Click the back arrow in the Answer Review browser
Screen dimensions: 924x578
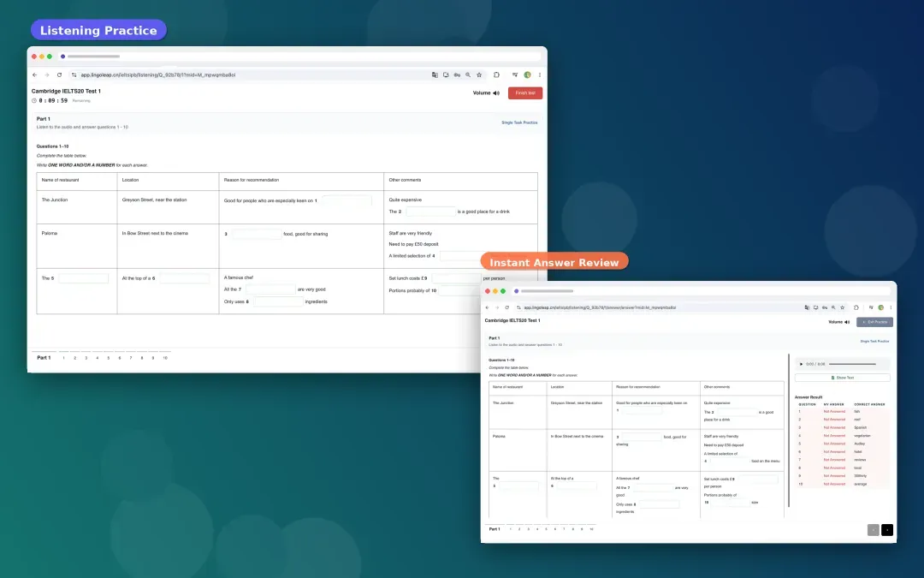(x=487, y=307)
